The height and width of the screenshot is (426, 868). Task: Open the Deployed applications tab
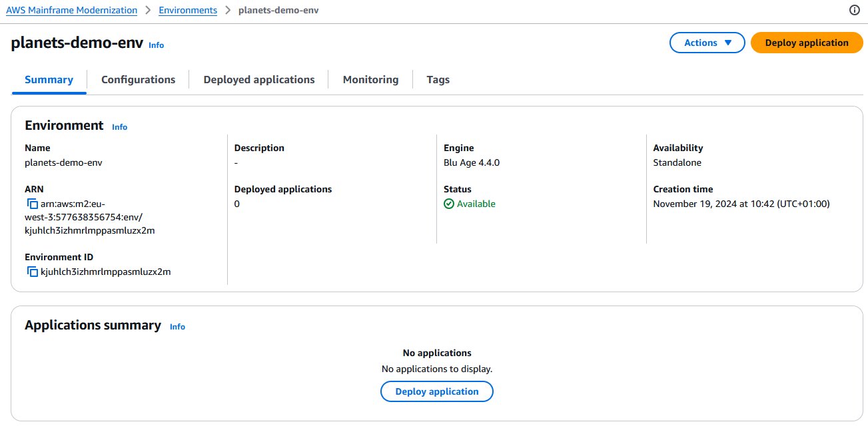(x=258, y=80)
